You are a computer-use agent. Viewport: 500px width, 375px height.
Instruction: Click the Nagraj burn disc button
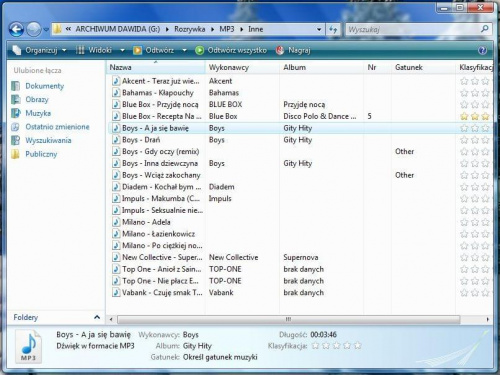[x=293, y=50]
